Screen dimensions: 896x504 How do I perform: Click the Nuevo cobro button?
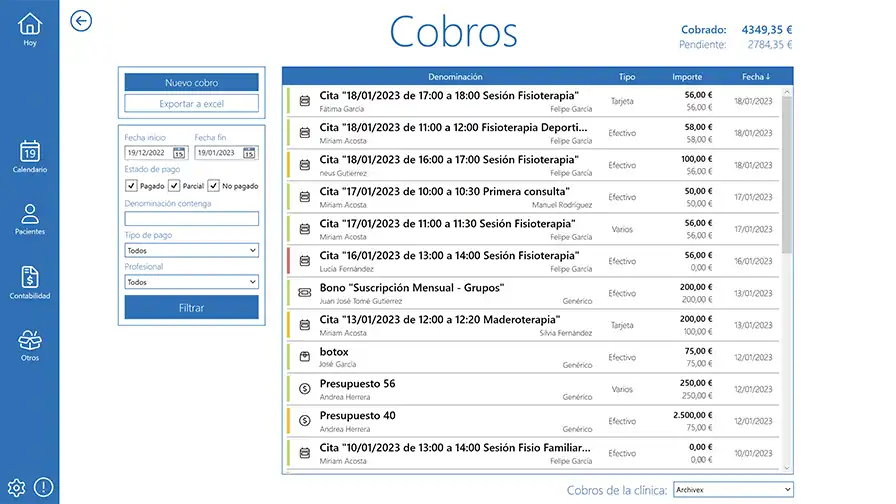[x=191, y=82]
